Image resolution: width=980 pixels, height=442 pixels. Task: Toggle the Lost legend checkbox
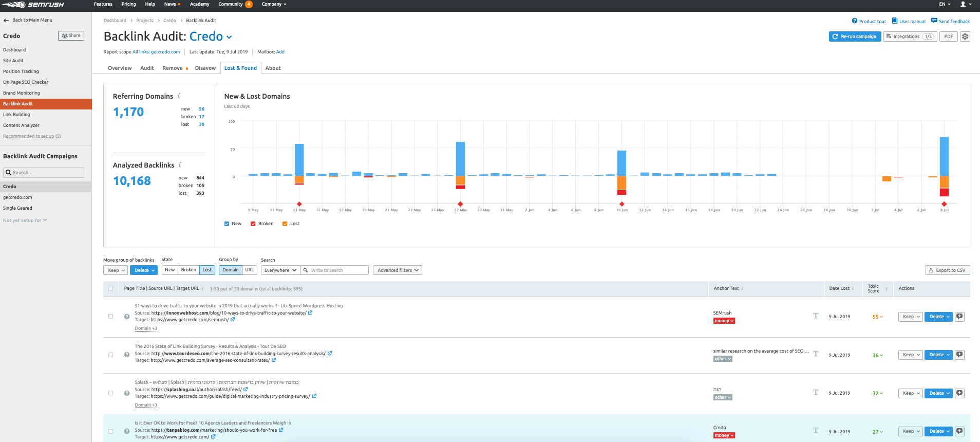(x=285, y=224)
